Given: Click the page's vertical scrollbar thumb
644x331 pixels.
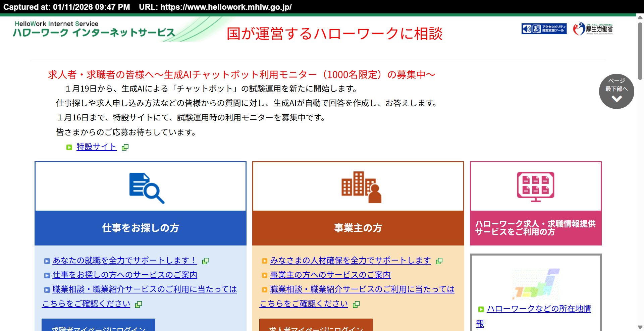Looking at the screenshot, I should (640, 51).
